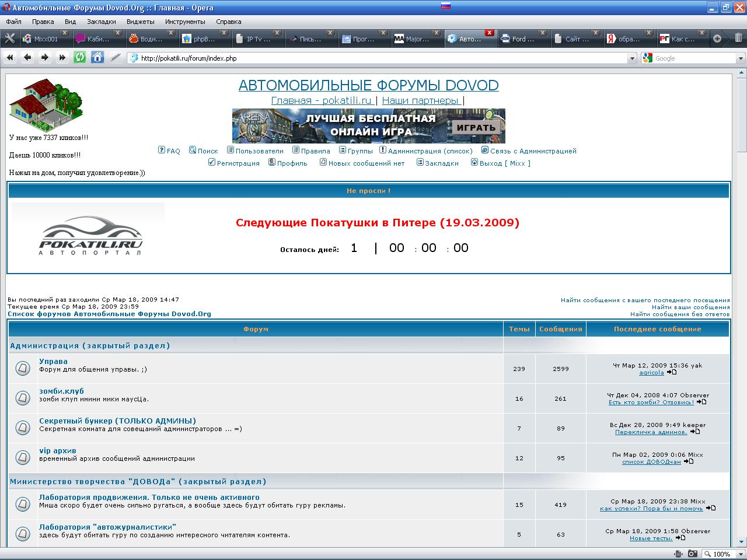Click the Fit to Width status bar icon
The height and width of the screenshot is (560, 747).
point(679,554)
